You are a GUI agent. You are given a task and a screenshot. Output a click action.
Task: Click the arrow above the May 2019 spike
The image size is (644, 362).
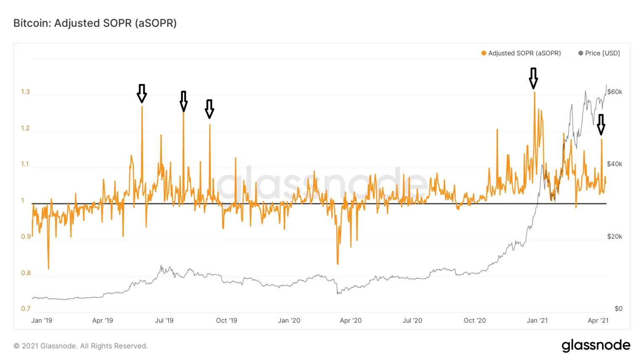pos(142,93)
